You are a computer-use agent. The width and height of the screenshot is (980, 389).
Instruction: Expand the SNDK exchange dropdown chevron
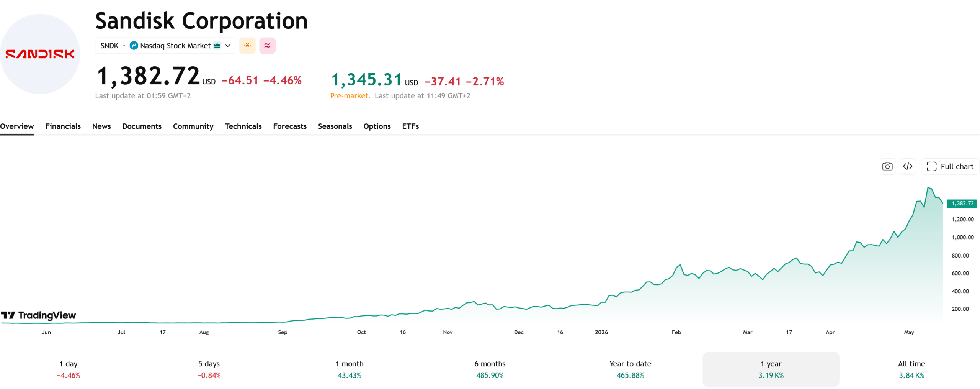228,46
